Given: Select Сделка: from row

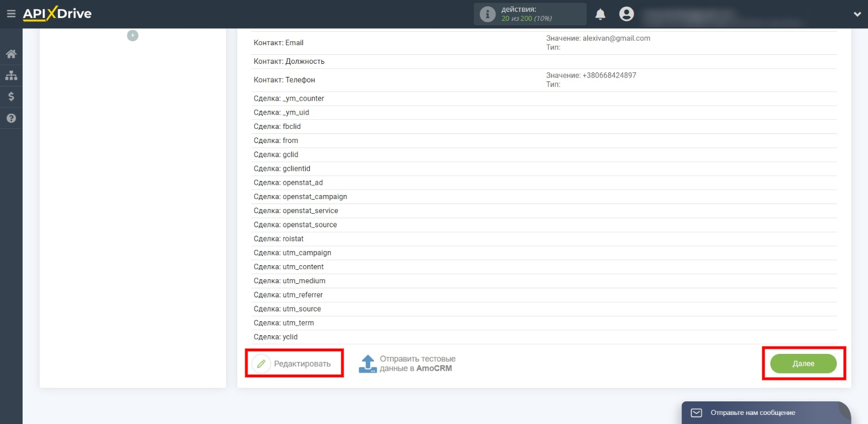Looking at the screenshot, I should coord(544,140).
